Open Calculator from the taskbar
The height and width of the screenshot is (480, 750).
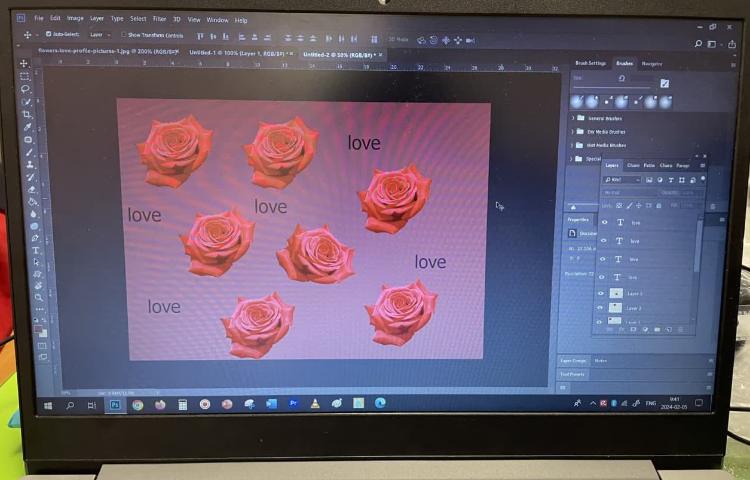point(182,404)
